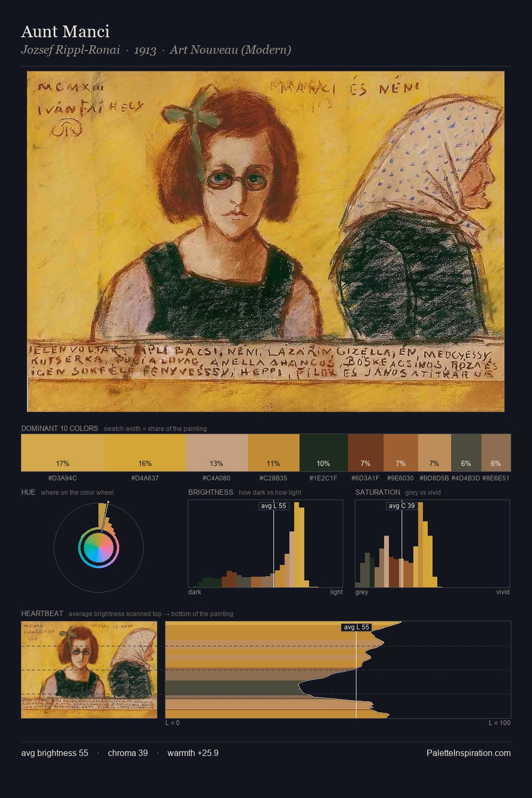Select the 6% grey-olive swatch

[x=466, y=453]
